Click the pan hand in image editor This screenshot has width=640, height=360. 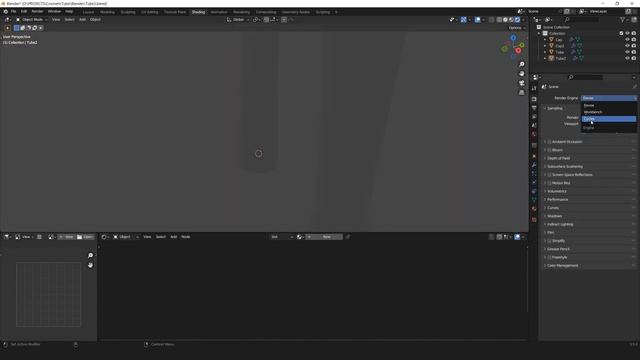(90, 265)
